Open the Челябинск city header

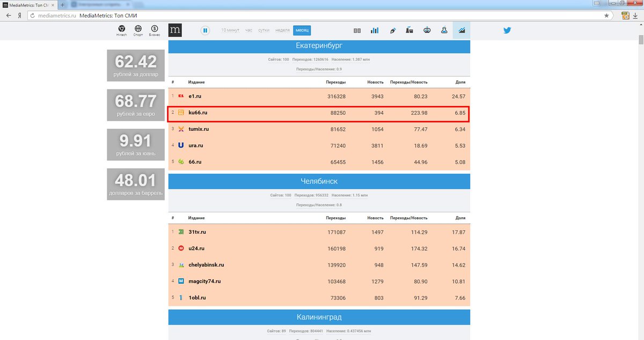coord(319,181)
